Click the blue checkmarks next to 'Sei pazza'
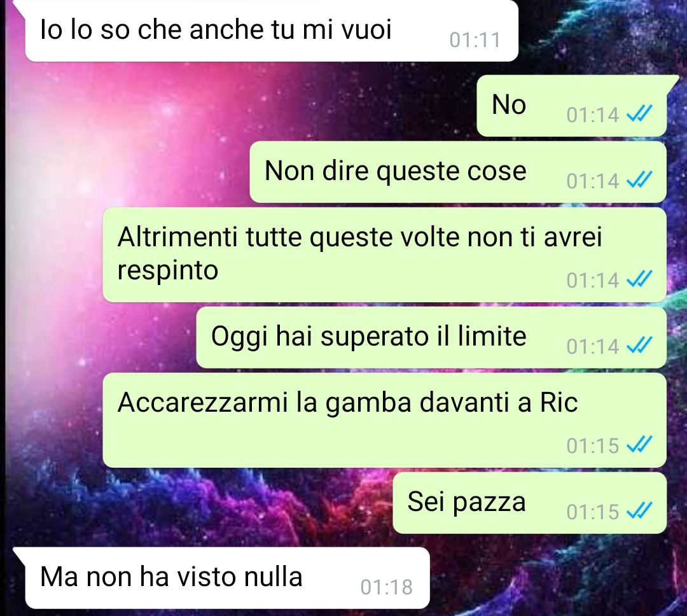687x616 pixels. tap(640, 511)
